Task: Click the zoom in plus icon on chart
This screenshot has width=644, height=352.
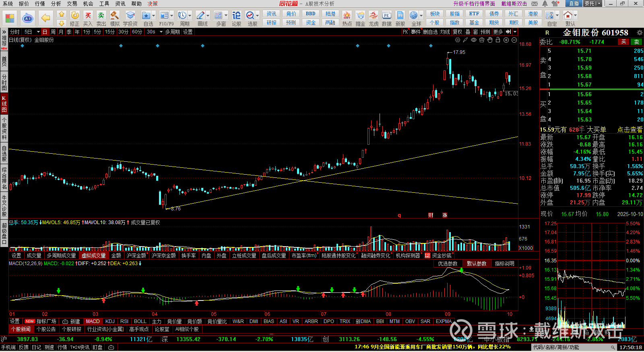Action: [x=506, y=40]
